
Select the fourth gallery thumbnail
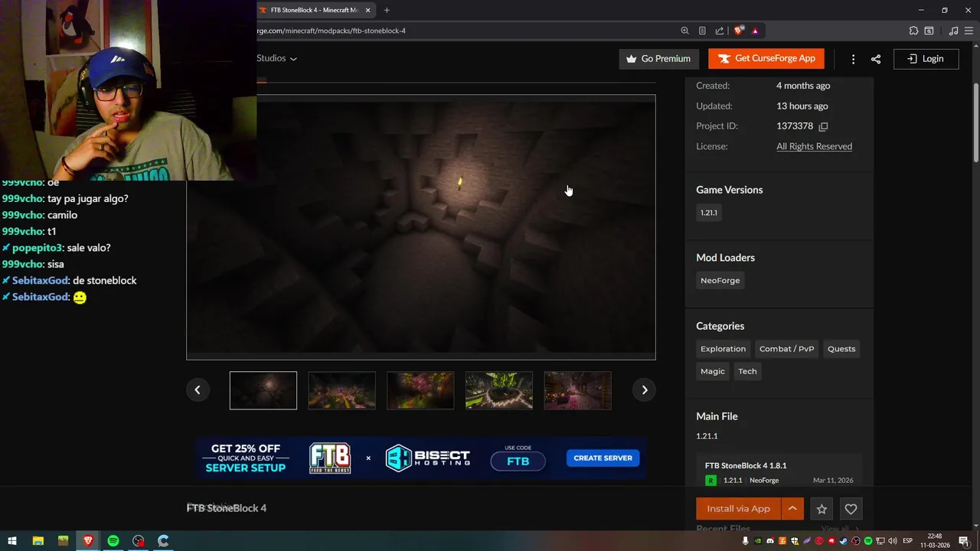499,390
